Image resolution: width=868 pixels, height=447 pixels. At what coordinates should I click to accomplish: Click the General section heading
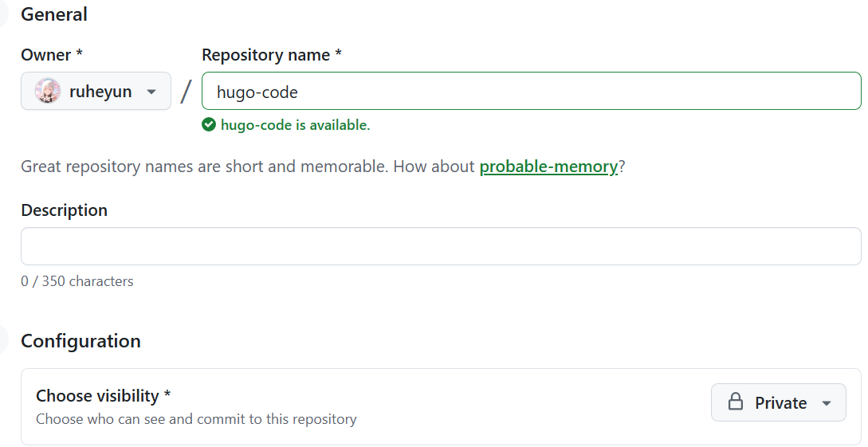coord(54,14)
